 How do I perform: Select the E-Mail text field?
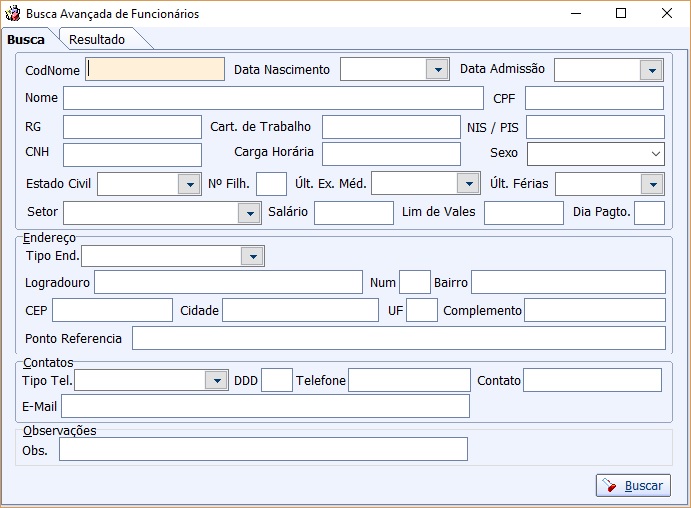(265, 406)
